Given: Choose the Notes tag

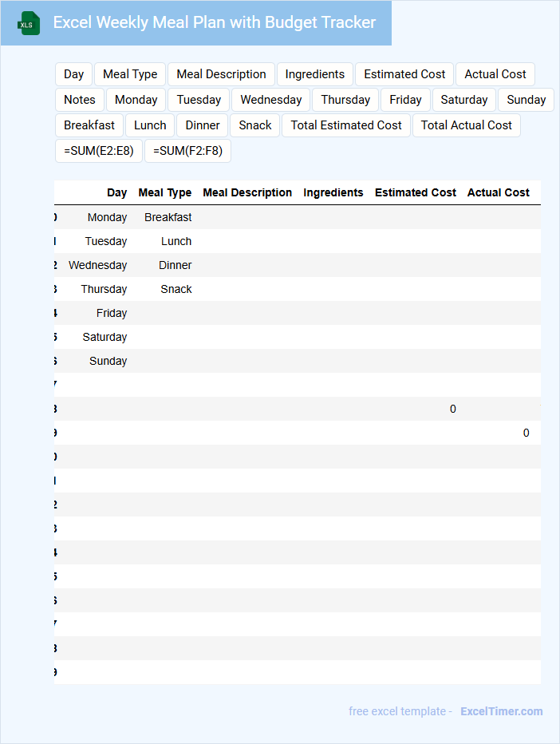Looking at the screenshot, I should 80,100.
